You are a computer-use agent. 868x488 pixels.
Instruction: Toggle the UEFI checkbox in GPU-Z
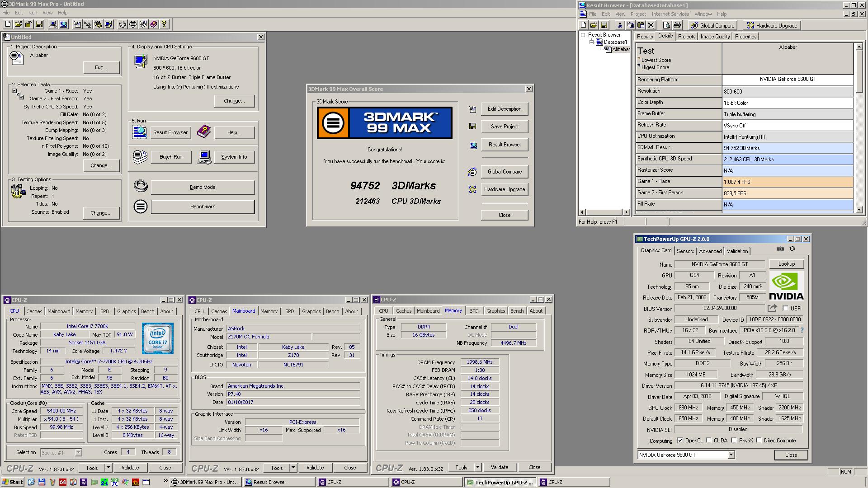point(785,308)
